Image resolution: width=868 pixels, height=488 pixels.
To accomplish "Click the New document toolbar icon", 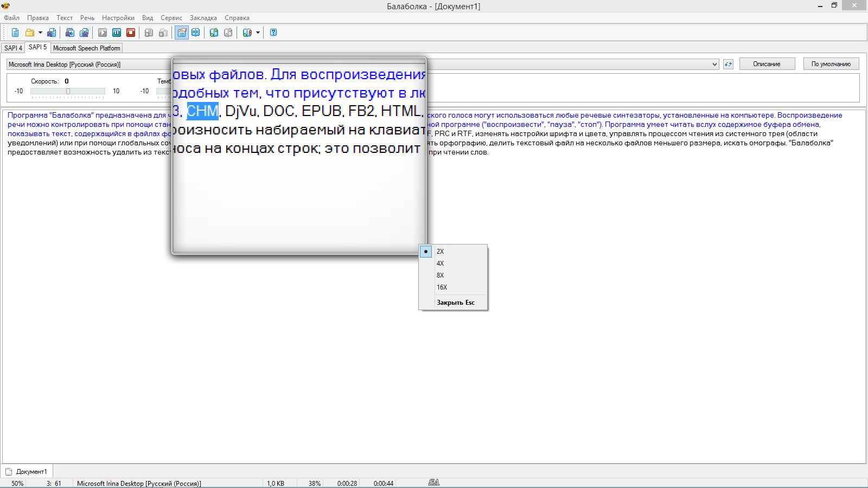I will pos(15,33).
